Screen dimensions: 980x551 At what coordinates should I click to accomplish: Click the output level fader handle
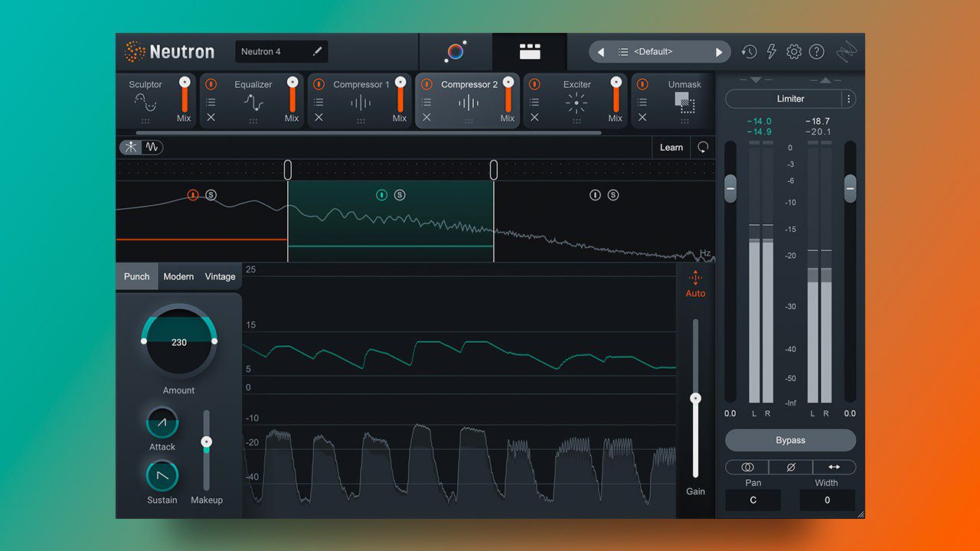click(x=850, y=188)
